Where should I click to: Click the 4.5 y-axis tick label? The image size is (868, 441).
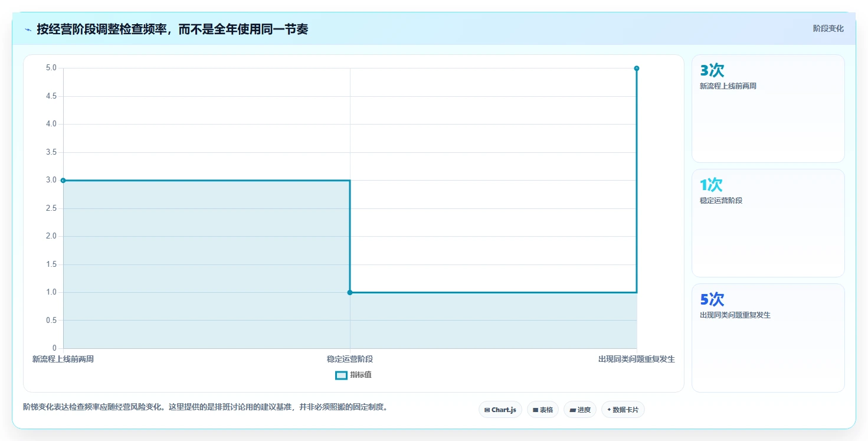click(51, 96)
